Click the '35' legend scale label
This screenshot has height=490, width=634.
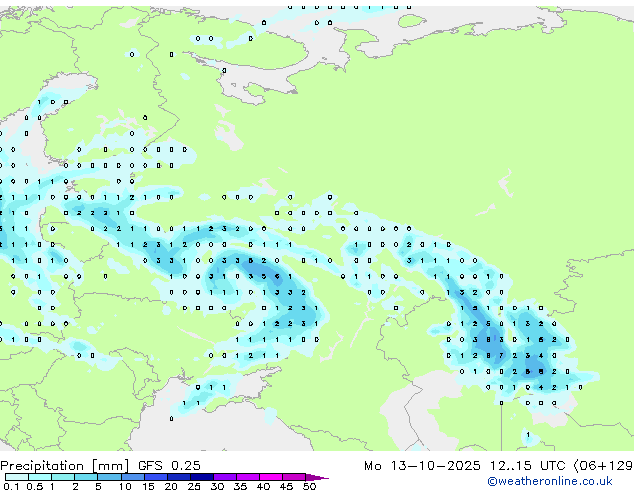pyautogui.click(x=240, y=486)
